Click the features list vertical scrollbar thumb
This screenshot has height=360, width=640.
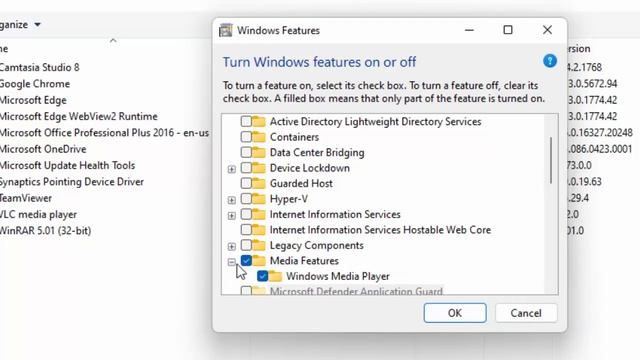tap(551, 160)
